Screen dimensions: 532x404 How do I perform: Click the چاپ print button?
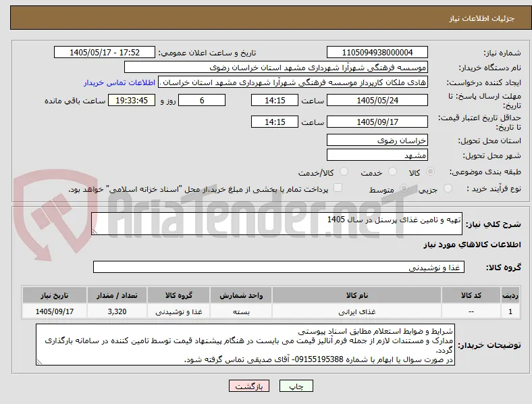point(296,386)
